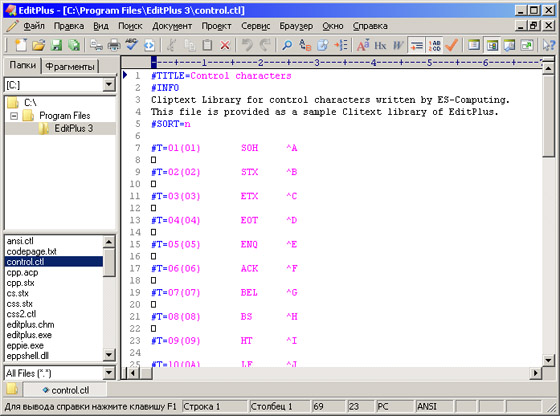The width and height of the screenshot is (560, 416).
Task: Click the editor horizontal scroll right arrow
Action: 535,373
